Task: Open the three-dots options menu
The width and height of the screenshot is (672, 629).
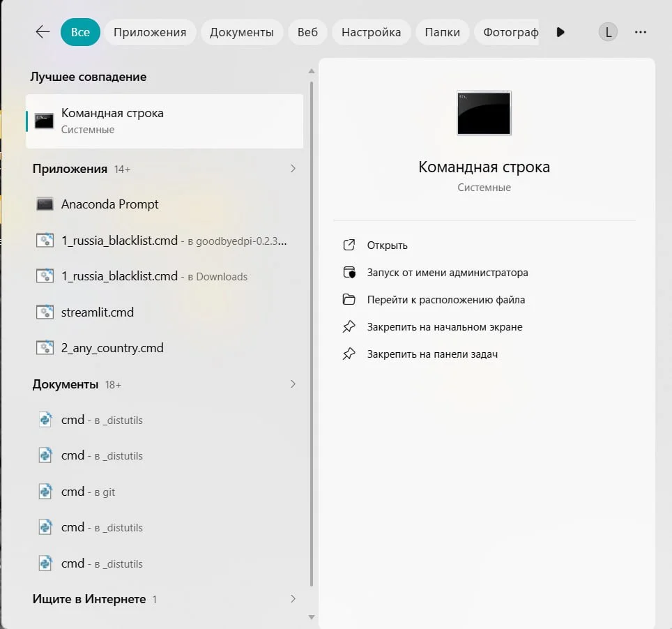Action: (x=641, y=32)
